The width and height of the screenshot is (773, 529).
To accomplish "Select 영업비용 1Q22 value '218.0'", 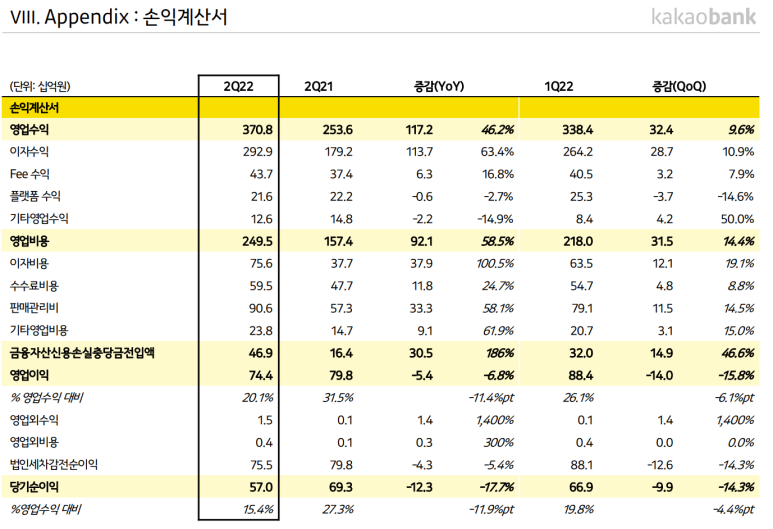I will pos(578,242).
